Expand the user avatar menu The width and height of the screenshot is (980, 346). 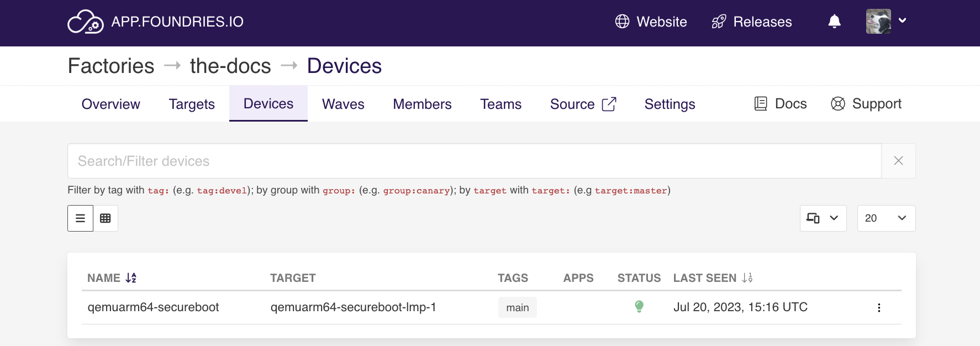coord(886,22)
